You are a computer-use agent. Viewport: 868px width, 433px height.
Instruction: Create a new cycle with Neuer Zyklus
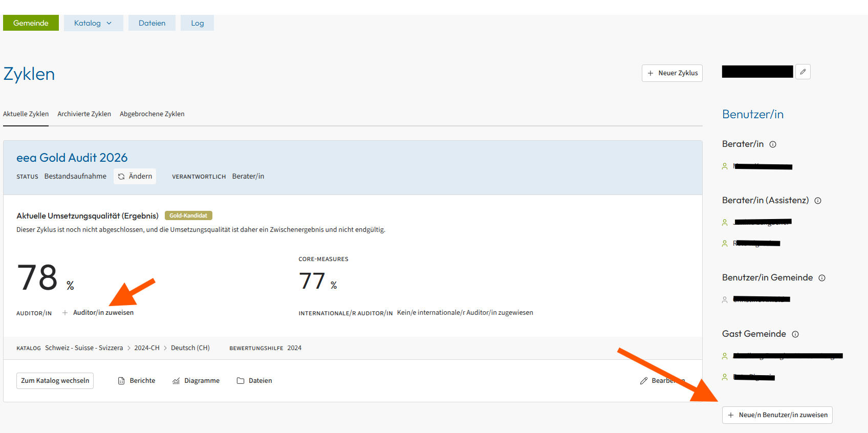672,73
